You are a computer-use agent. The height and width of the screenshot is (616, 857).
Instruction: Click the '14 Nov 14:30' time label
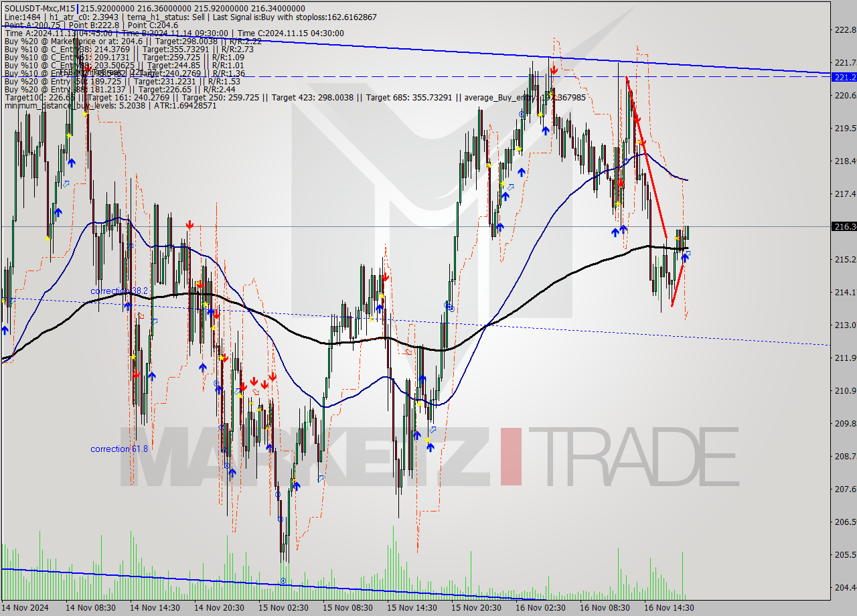point(155,607)
